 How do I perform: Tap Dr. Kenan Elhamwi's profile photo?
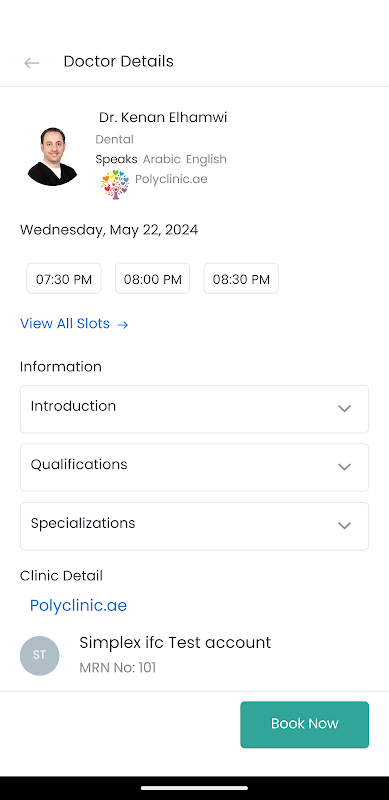(x=52, y=156)
